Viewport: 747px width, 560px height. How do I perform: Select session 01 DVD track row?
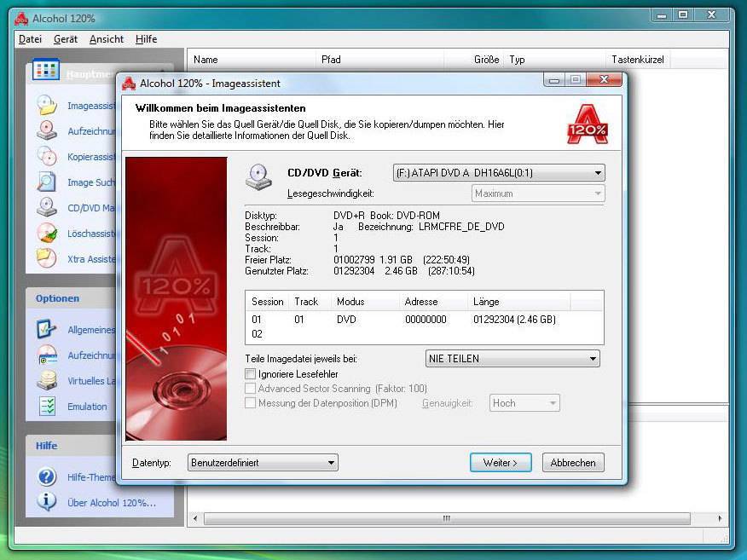pos(425,319)
